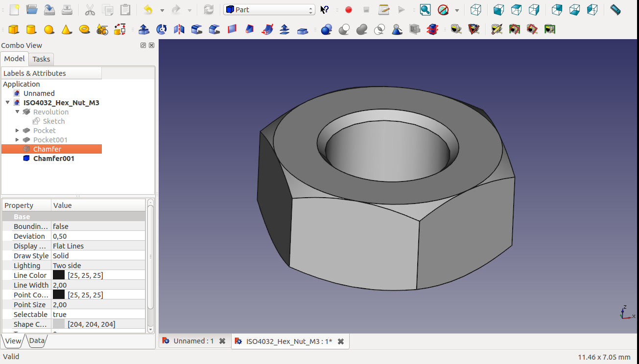Collapse the Revolution tree node
Screen dimensions: 639x364
tap(18, 112)
